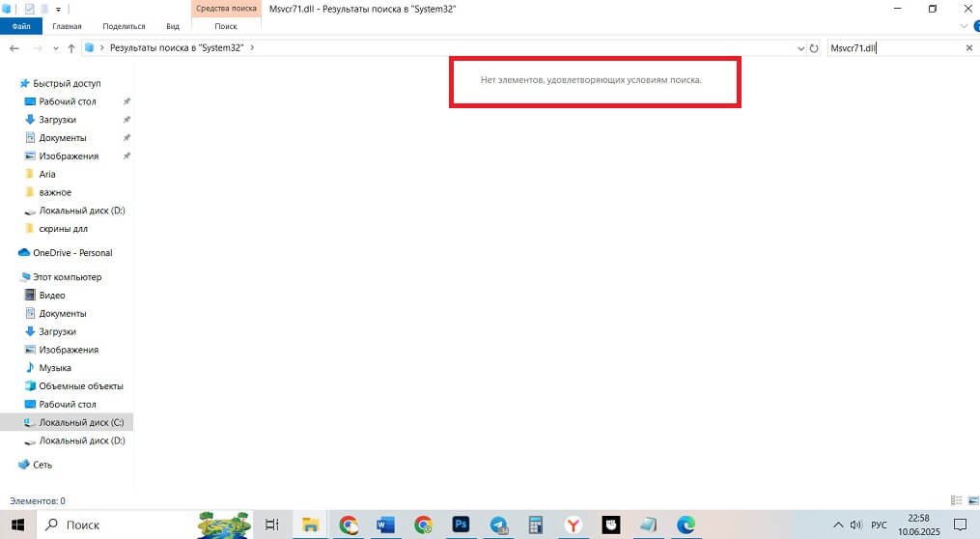Open Yandex Browser from the taskbar

pyautogui.click(x=574, y=525)
